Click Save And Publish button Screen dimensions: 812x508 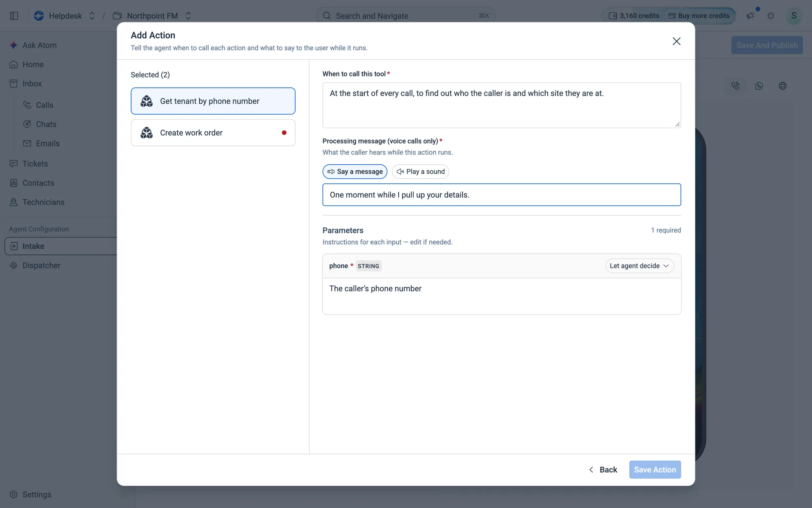(767, 45)
